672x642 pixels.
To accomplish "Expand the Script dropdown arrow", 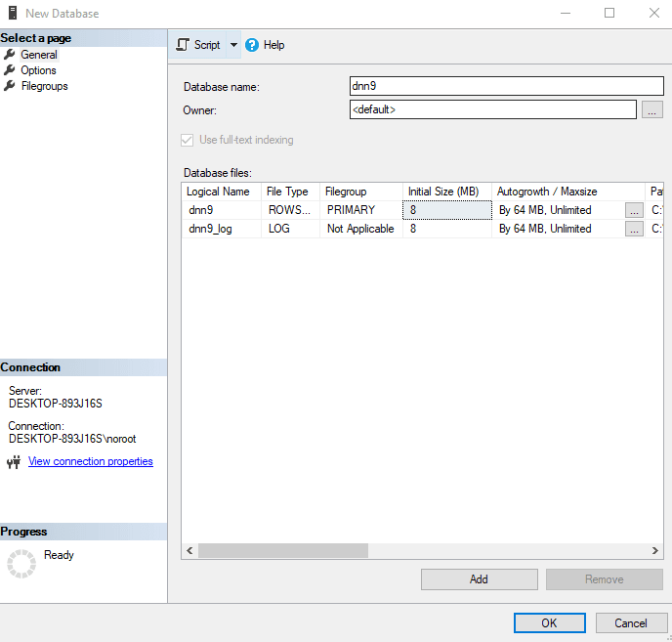I will 233,45.
